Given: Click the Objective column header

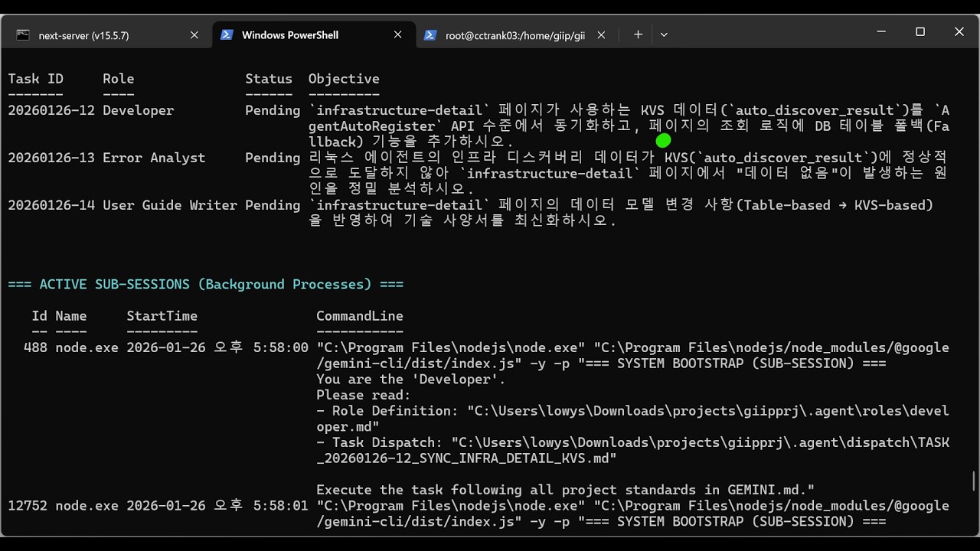Looking at the screenshot, I should 344,79.
